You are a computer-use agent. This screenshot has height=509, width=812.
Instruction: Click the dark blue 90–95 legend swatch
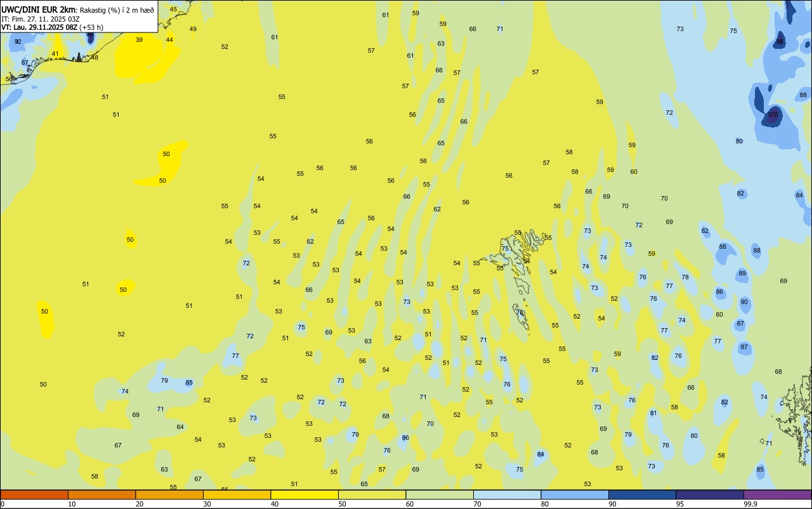pyautogui.click(x=642, y=494)
